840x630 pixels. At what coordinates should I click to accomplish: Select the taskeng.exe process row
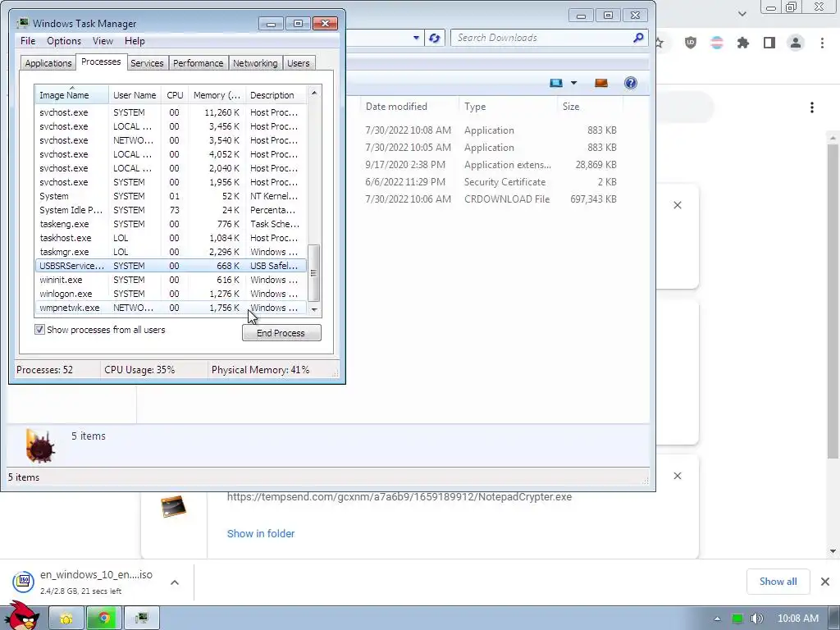[171, 224]
